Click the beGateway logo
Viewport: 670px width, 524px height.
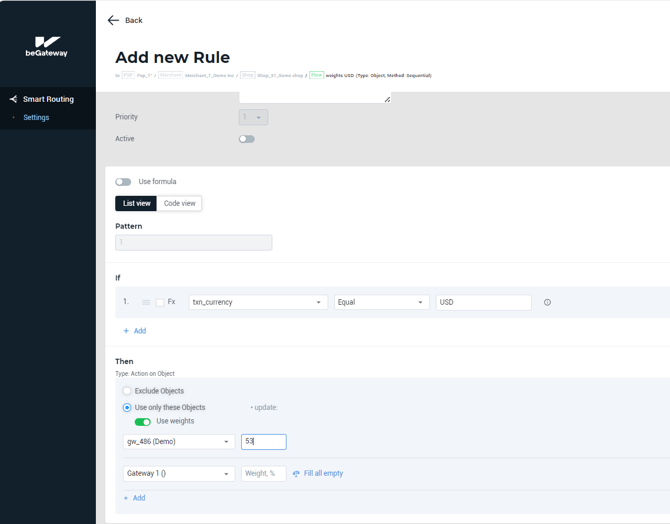click(x=47, y=46)
